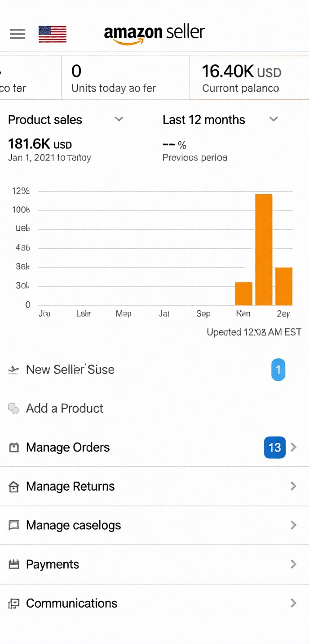Expand Manage Orders chevron arrow
This screenshot has width=309, height=644.
293,447
